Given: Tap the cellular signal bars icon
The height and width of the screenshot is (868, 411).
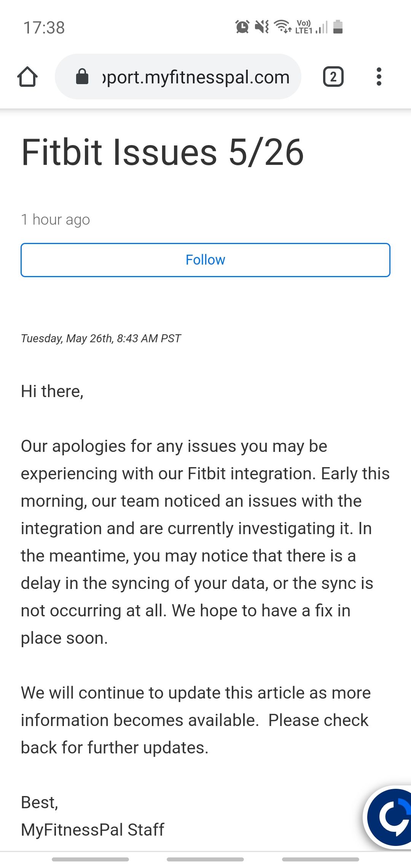Looking at the screenshot, I should pyautogui.click(x=322, y=27).
